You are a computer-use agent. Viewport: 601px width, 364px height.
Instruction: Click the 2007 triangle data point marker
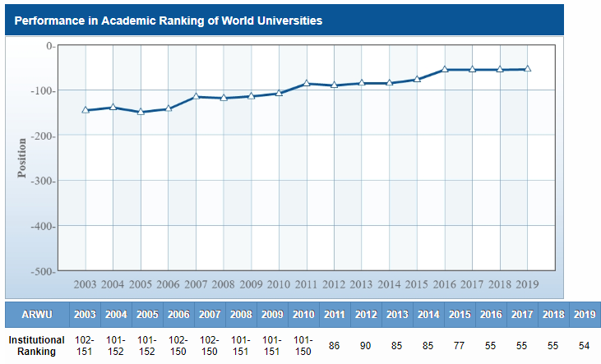tap(196, 96)
